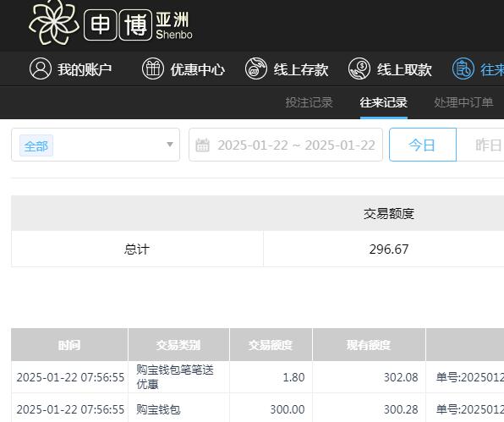Click the 线上取款 withdrawal icon
This screenshot has width=504, height=422.
point(359,69)
